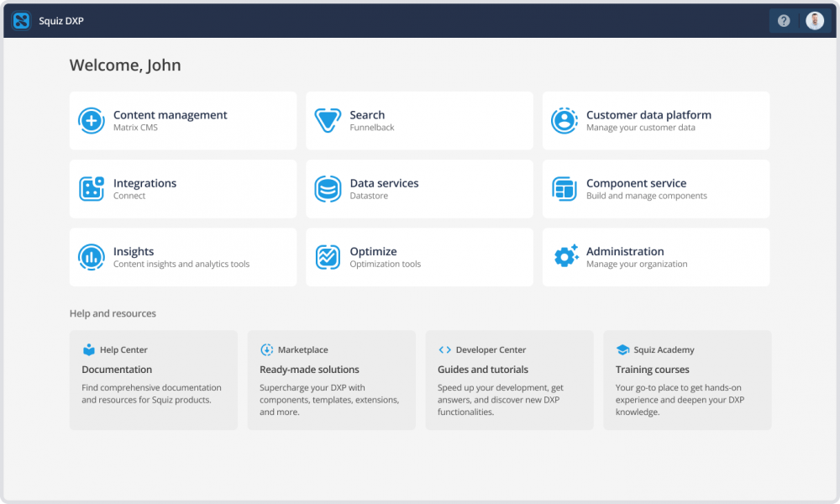The width and height of the screenshot is (840, 504).
Task: Click the user profile avatar
Action: pyautogui.click(x=814, y=19)
